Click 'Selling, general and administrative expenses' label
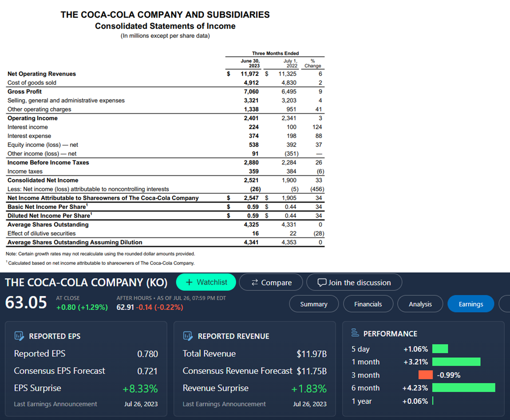Image resolution: width=510 pixels, height=420 pixels. pos(66,100)
